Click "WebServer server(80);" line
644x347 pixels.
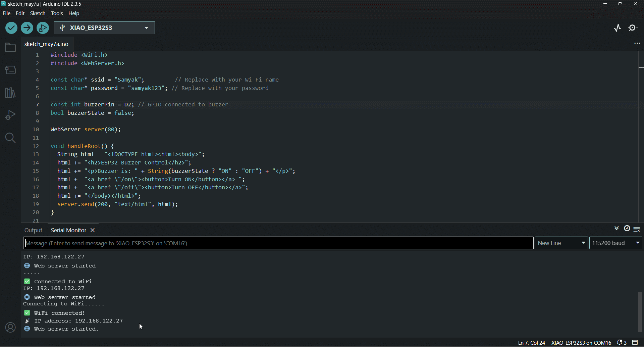[86, 130]
